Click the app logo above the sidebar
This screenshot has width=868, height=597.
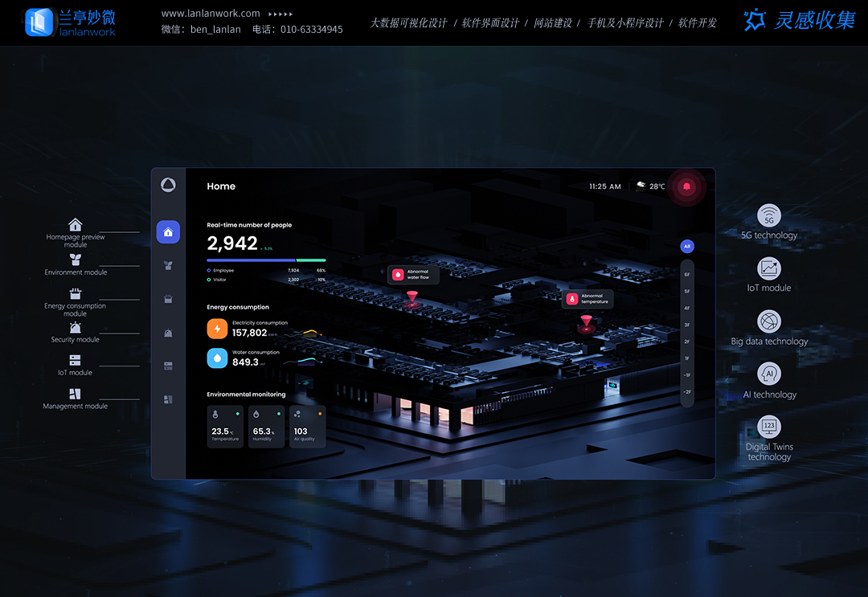(x=168, y=186)
